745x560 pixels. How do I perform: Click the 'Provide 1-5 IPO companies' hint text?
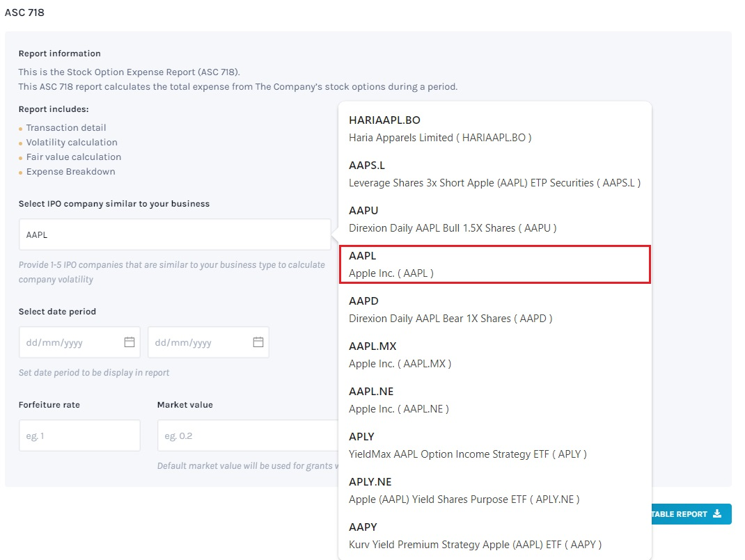[172, 272]
